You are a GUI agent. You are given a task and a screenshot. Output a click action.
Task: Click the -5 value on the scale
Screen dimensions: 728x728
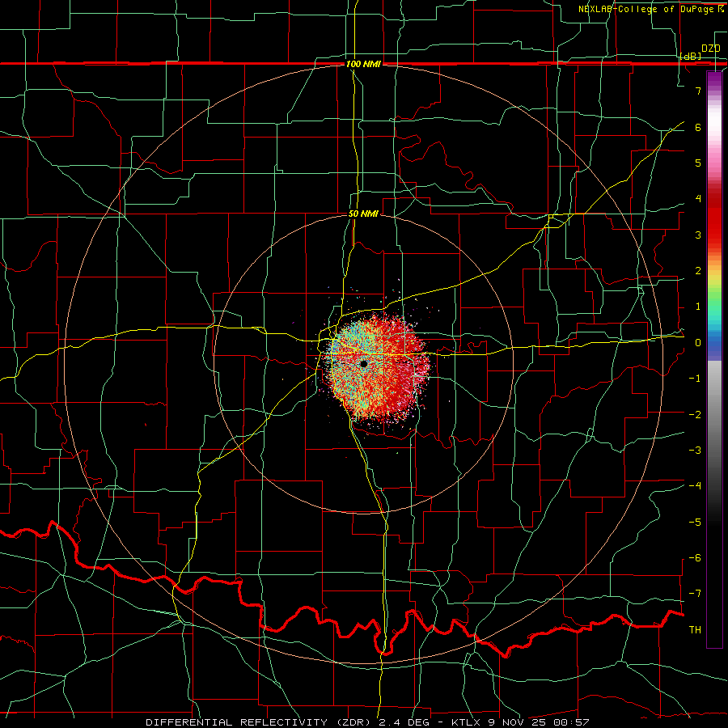click(x=695, y=523)
